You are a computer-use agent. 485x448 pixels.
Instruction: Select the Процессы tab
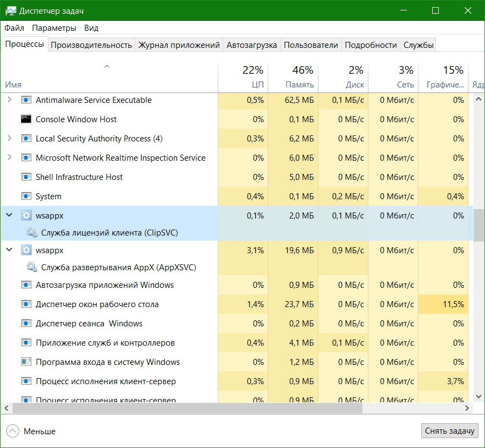click(x=24, y=44)
